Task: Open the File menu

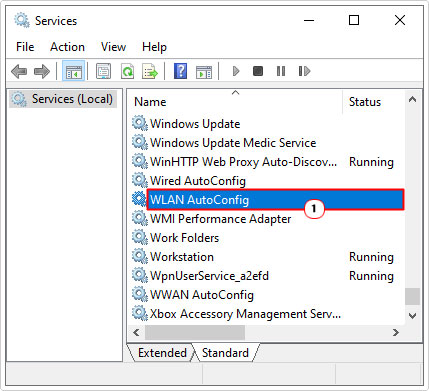Action: tap(25, 47)
